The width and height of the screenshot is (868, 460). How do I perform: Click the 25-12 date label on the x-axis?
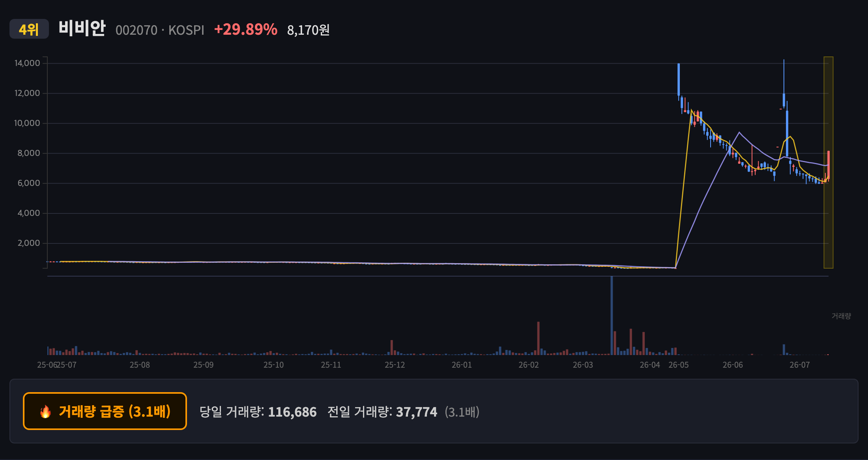(395, 365)
